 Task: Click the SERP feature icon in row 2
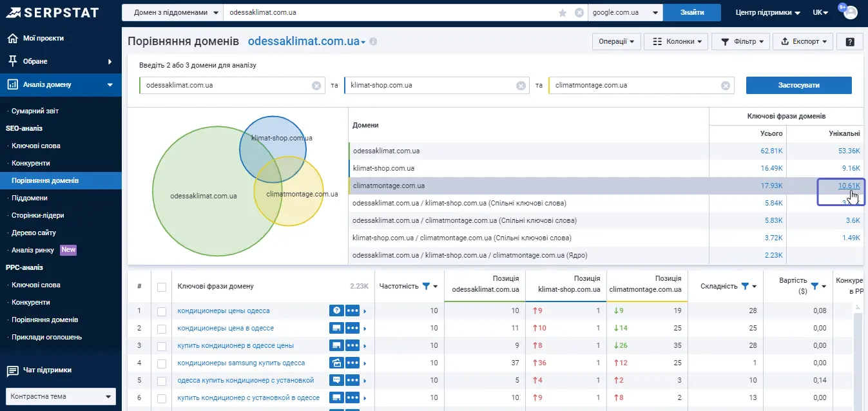click(x=336, y=328)
